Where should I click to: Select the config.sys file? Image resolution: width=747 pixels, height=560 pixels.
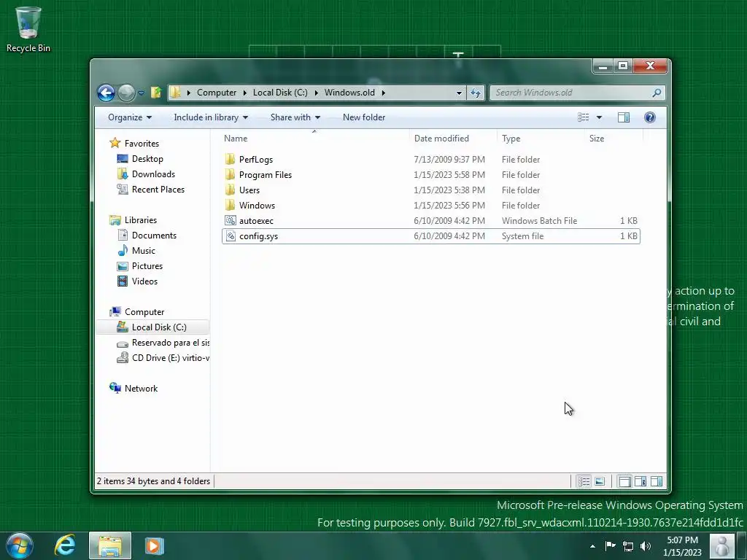click(430, 236)
